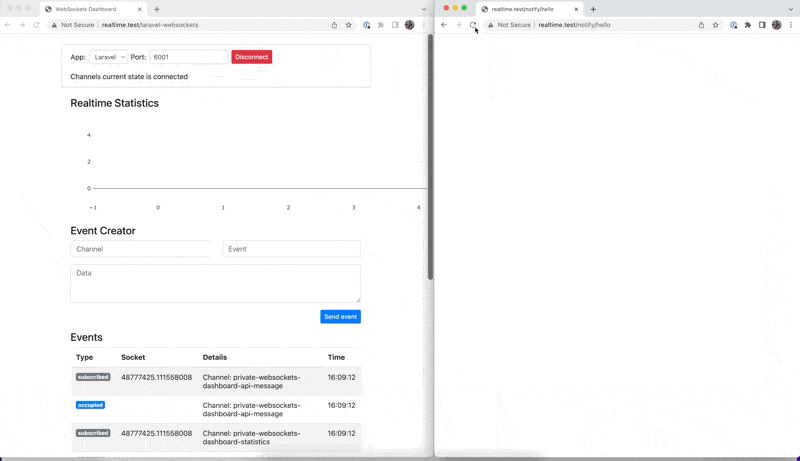The width and height of the screenshot is (800, 461).
Task: Close the realtime.test/notify/hello tab
Action: (576, 9)
